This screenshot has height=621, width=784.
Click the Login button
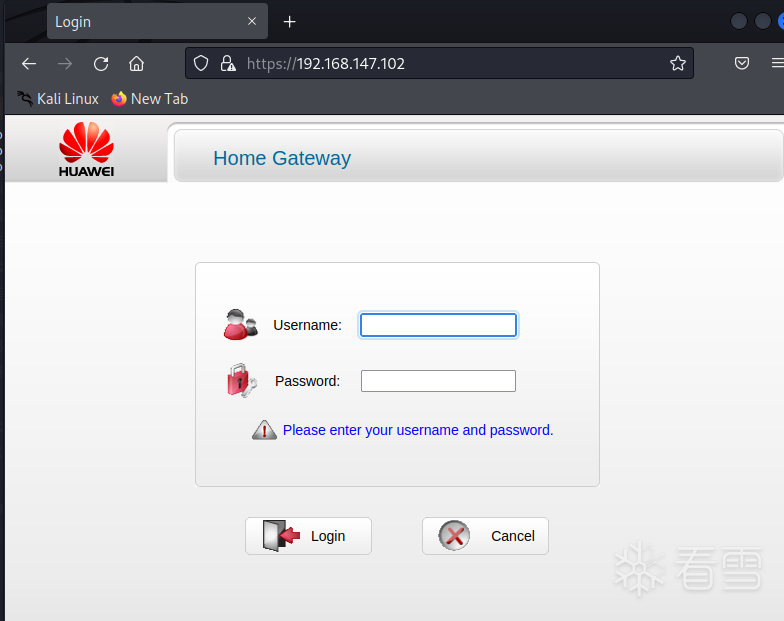point(308,536)
